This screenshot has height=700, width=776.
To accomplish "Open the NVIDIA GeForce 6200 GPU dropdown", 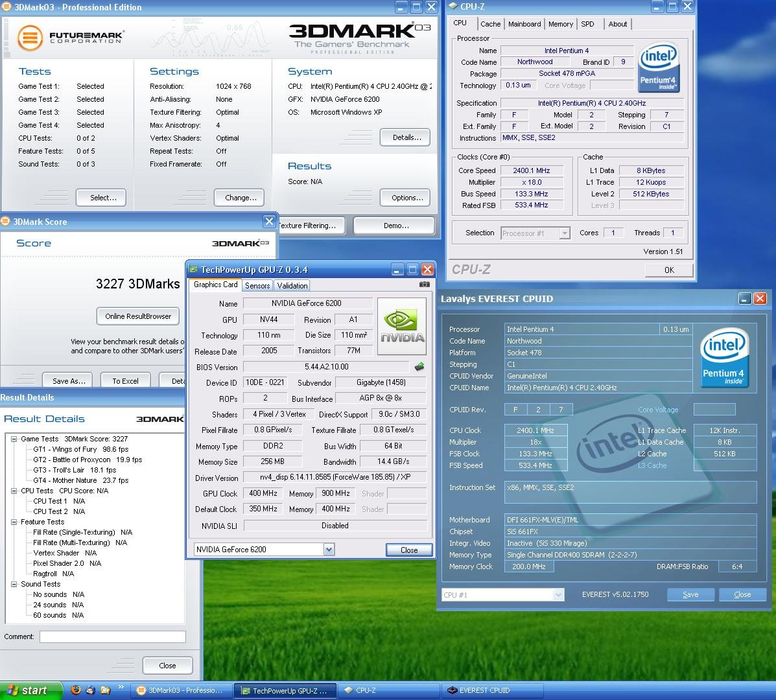I will click(x=329, y=549).
